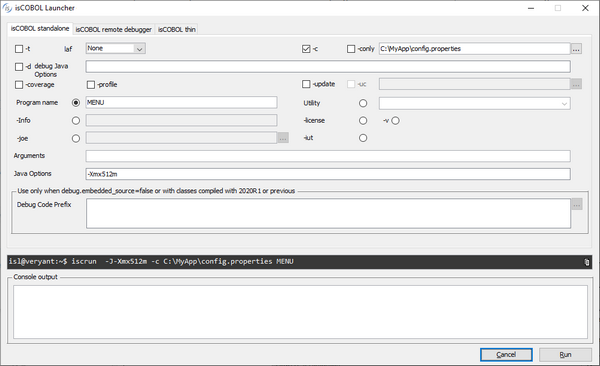This screenshot has height=366, width=600.
Task: Enable the -profile checkbox
Action: pyautogui.click(x=91, y=85)
